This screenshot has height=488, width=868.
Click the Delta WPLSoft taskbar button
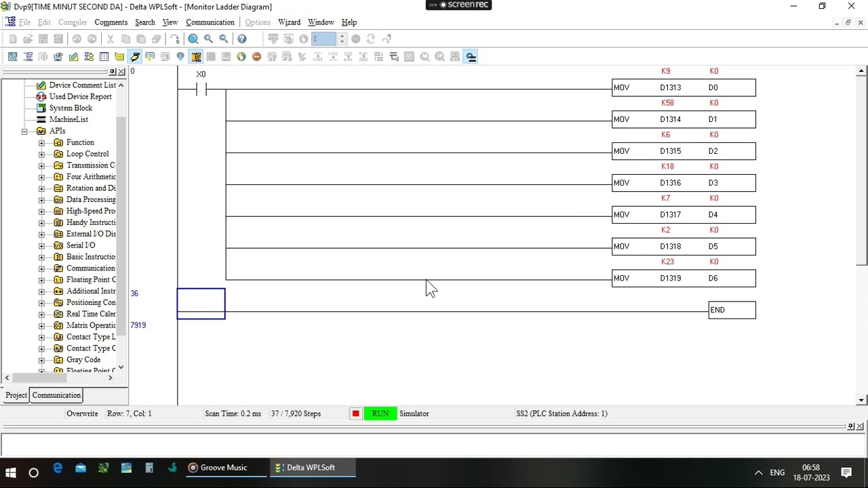coord(312,468)
